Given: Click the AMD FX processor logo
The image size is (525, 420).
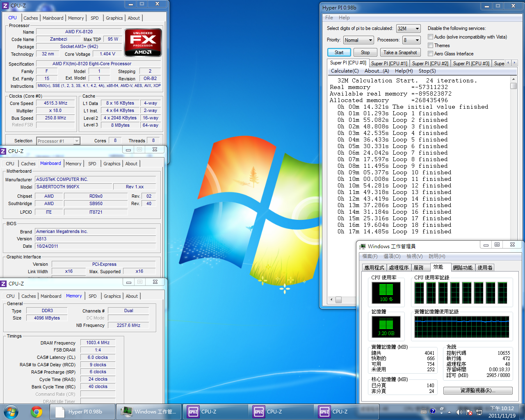Looking at the screenshot, I should [143, 42].
